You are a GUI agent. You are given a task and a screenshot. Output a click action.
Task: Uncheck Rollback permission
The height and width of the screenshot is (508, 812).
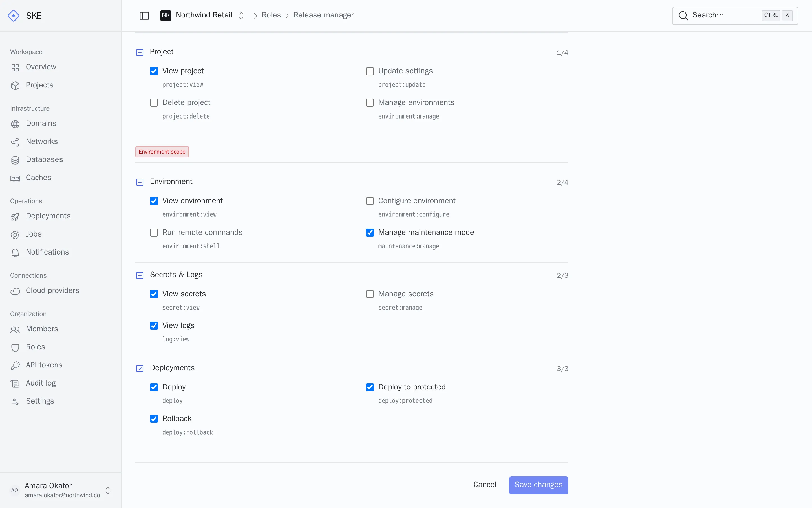[154, 418]
